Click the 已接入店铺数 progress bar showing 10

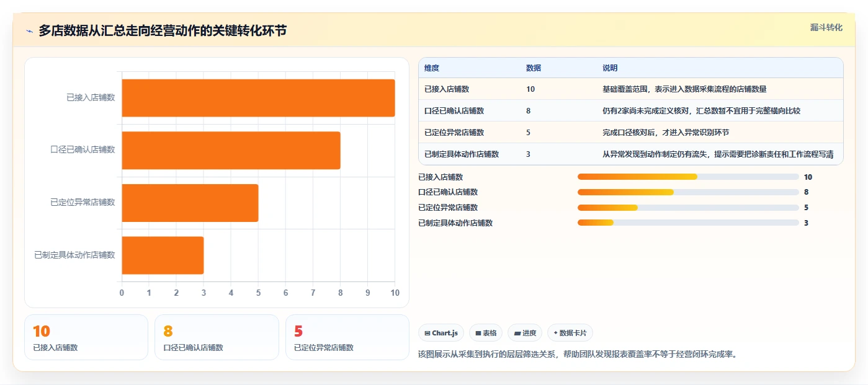(688, 177)
